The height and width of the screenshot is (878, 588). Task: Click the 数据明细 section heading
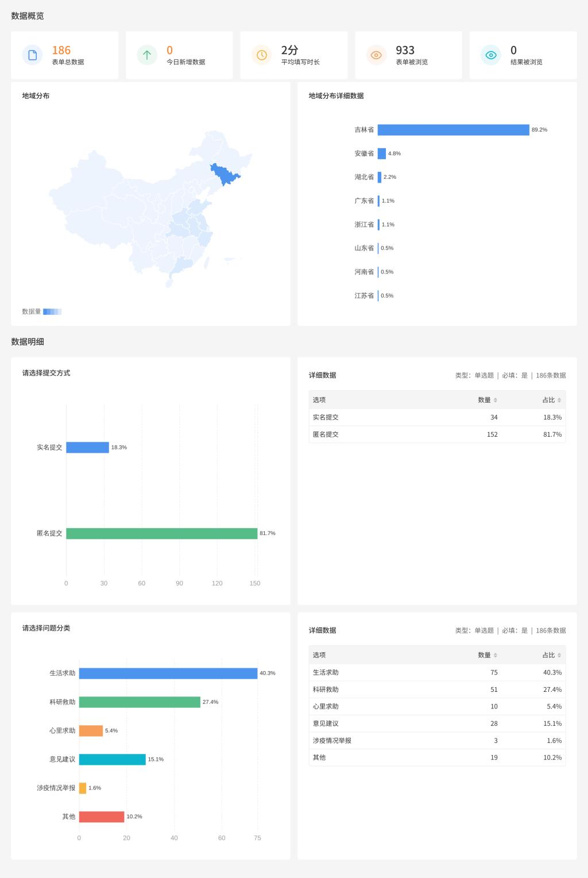[28, 342]
